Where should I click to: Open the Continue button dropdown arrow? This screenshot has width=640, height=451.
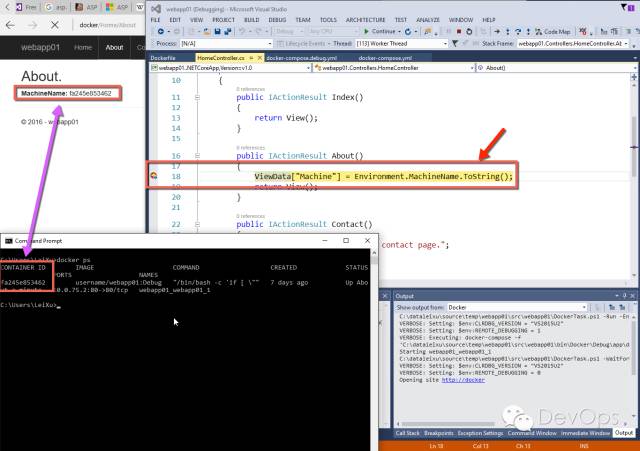pyautogui.click(x=399, y=31)
